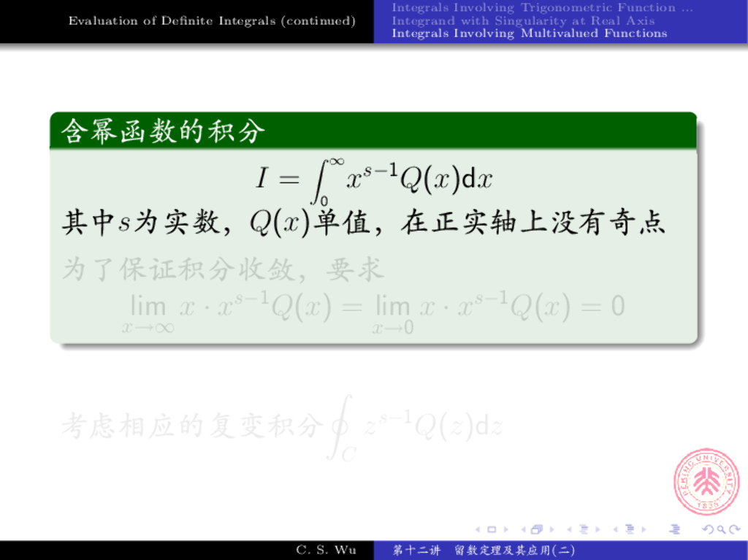This screenshot has height=560, width=748.
Task: Click the subsection navigation icon
Action: click(x=584, y=529)
